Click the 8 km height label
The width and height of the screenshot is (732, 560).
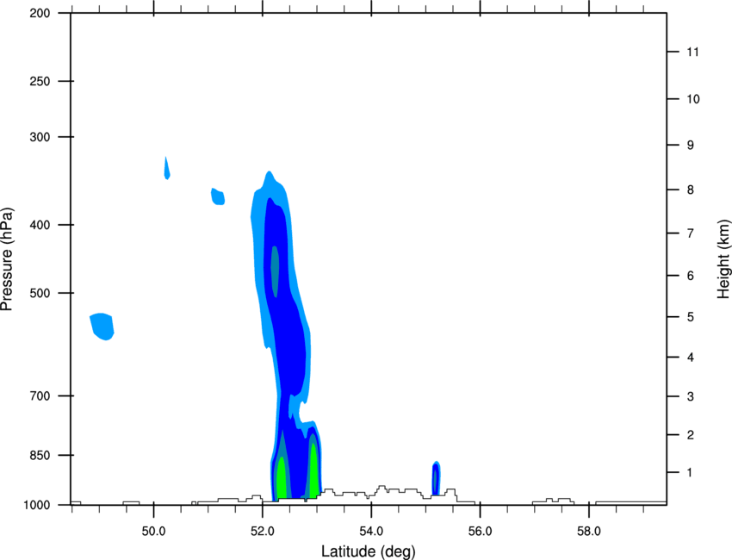point(690,190)
